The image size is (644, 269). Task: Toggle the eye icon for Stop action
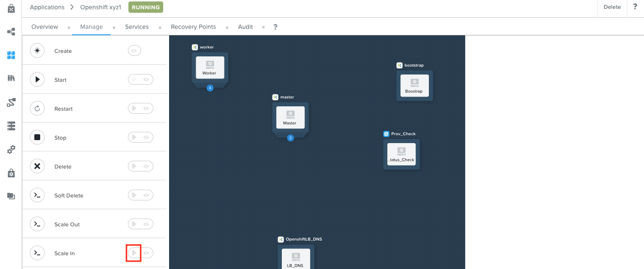pyautogui.click(x=146, y=138)
